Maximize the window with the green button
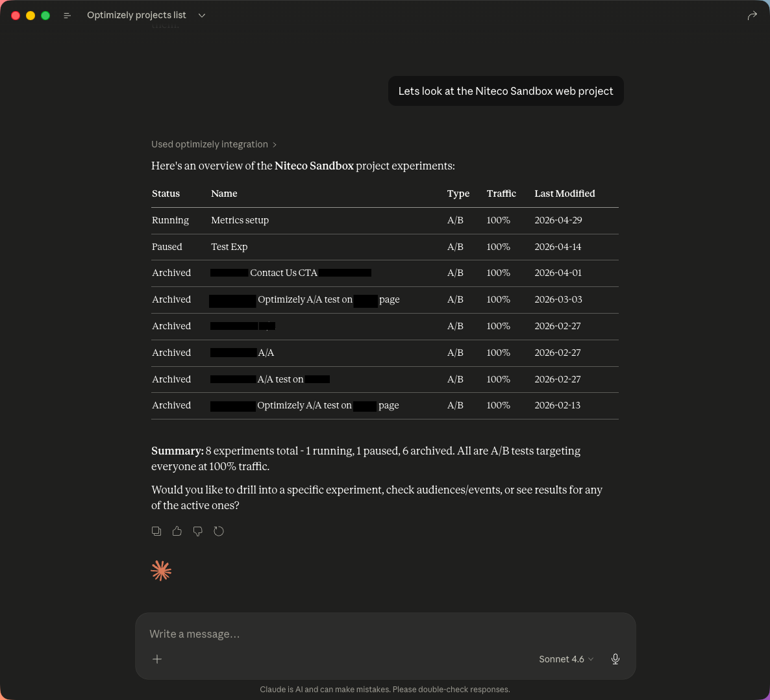770x700 pixels. [x=45, y=16]
